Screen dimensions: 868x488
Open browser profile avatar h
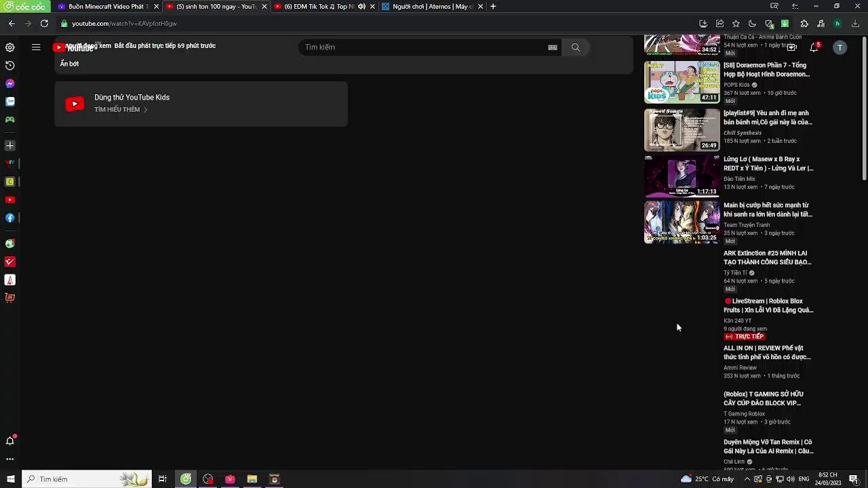click(x=837, y=24)
